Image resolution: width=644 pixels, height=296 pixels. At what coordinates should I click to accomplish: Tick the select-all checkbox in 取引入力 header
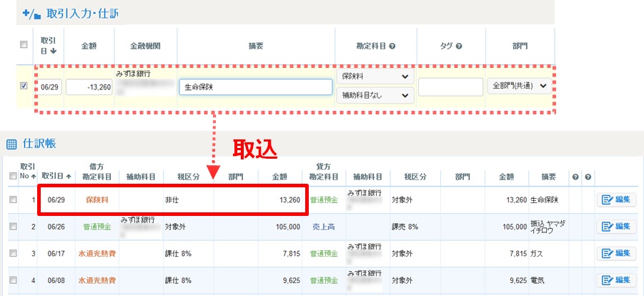(x=24, y=45)
